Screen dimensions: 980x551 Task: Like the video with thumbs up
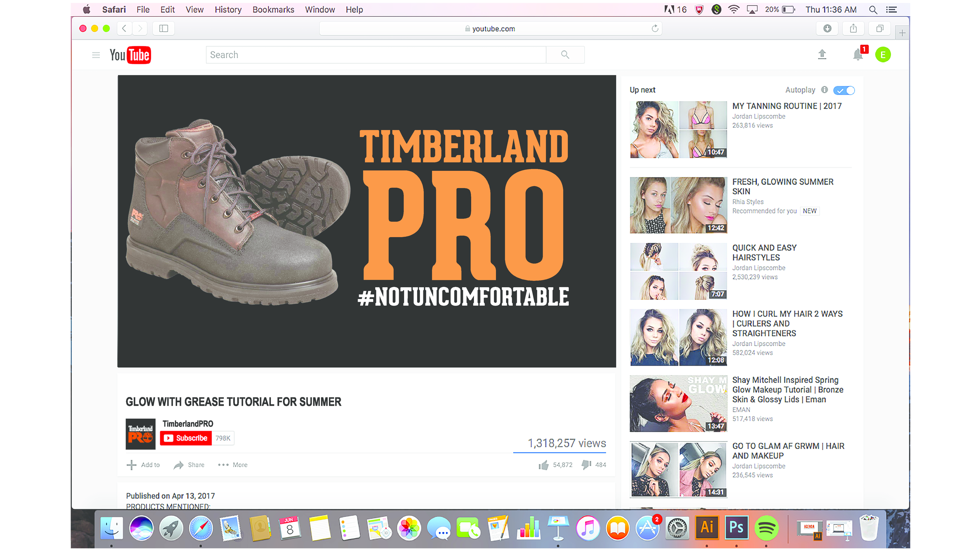[543, 465]
